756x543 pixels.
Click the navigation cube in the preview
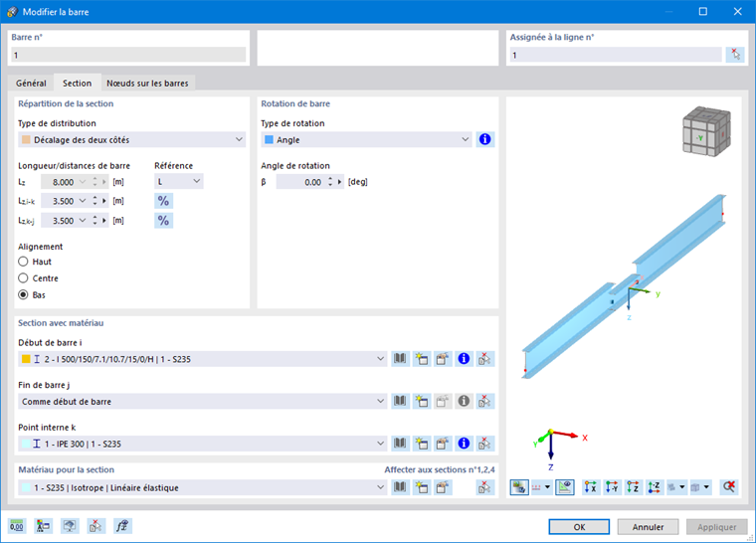point(707,131)
